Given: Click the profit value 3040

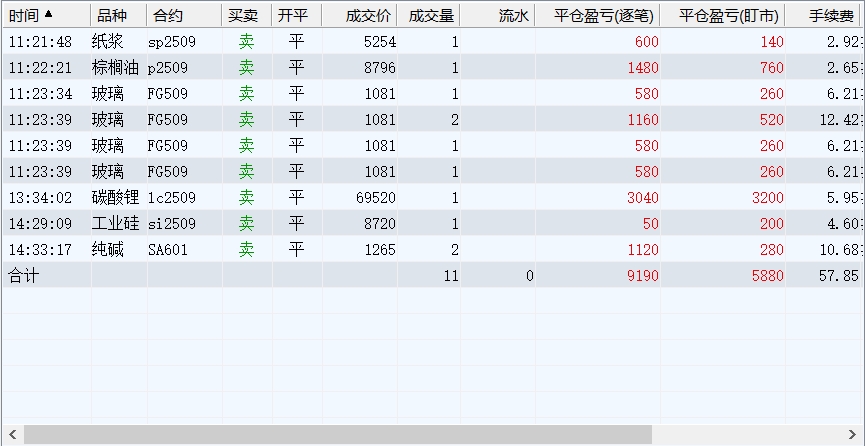Looking at the screenshot, I should (x=643, y=198).
